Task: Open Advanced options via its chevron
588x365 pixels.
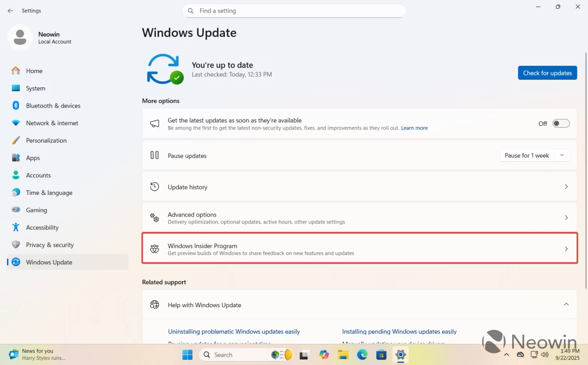Action: coord(566,217)
